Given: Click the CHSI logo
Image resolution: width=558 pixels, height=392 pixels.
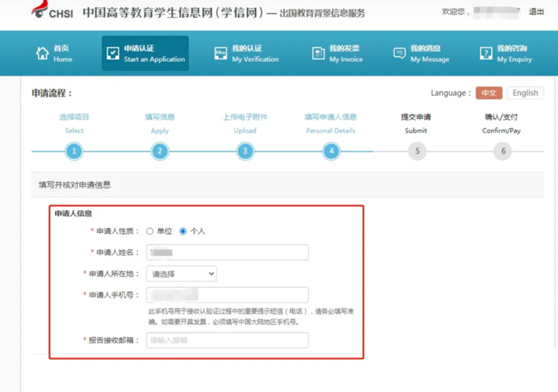Looking at the screenshot, I should (52, 10).
